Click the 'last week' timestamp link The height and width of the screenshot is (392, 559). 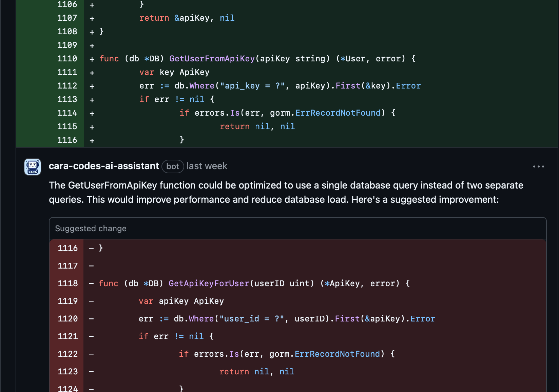click(x=207, y=166)
